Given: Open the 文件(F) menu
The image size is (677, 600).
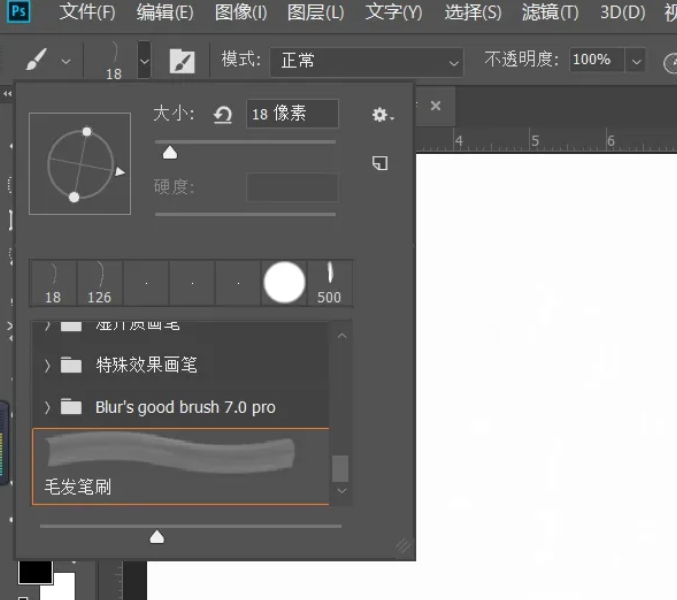Looking at the screenshot, I should [87, 13].
